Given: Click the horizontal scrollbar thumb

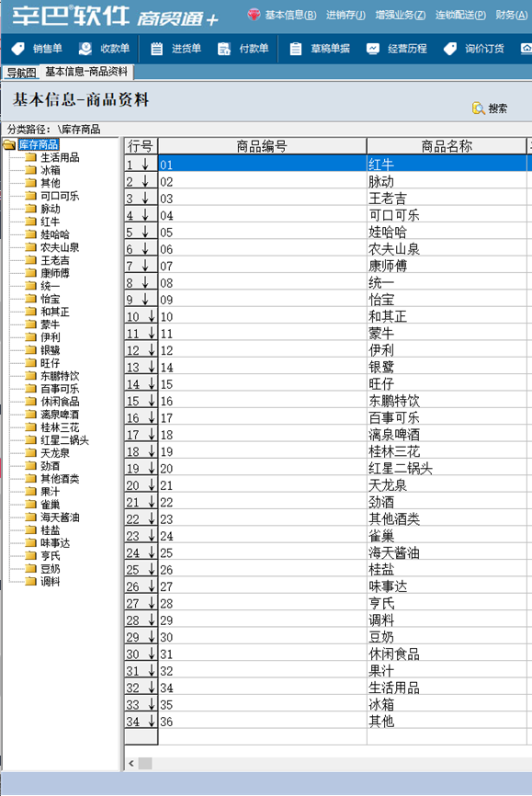Looking at the screenshot, I should tap(145, 763).
